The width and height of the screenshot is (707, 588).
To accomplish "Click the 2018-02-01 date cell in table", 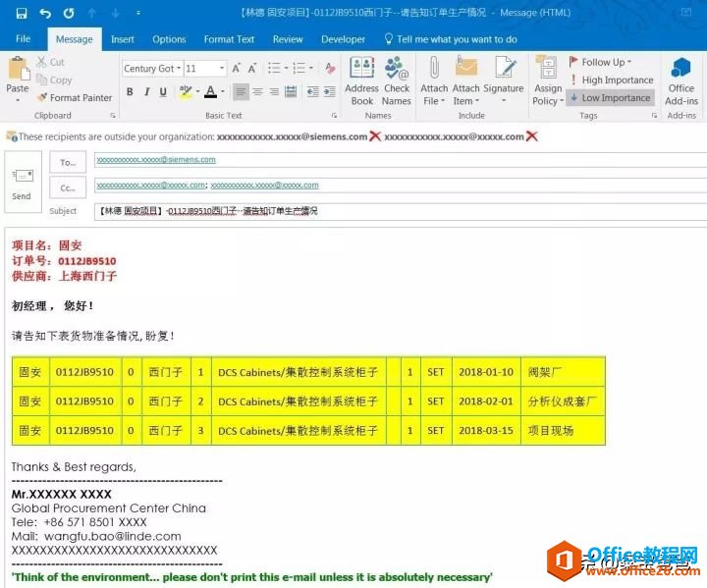I will pyautogui.click(x=486, y=401).
